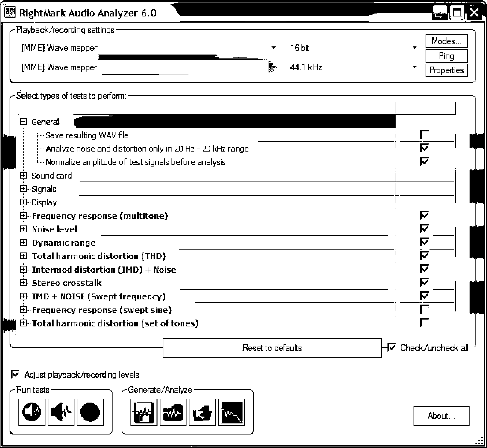
Task: Click the analyze WAV waveform icon
Action: (x=173, y=412)
